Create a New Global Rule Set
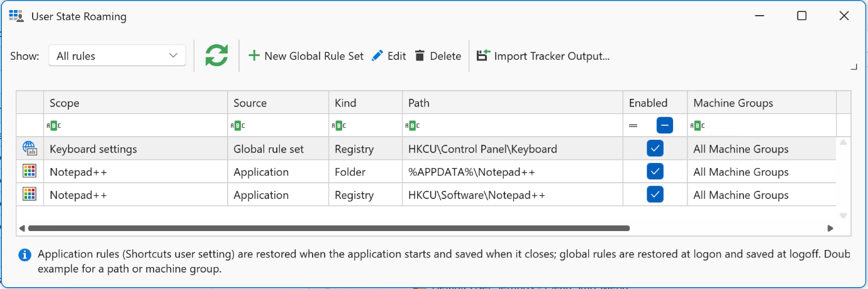This screenshot has width=868, height=289. coord(306,56)
